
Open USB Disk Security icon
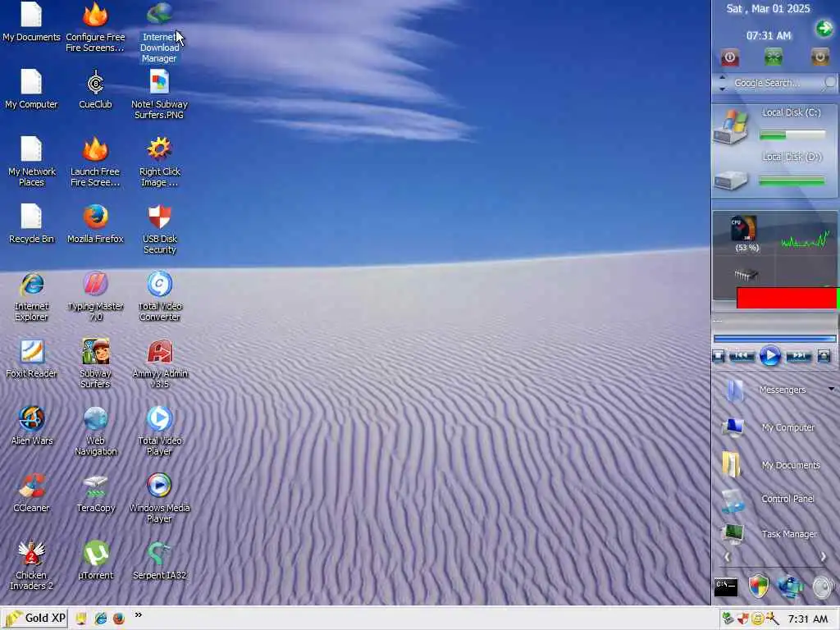159,230
